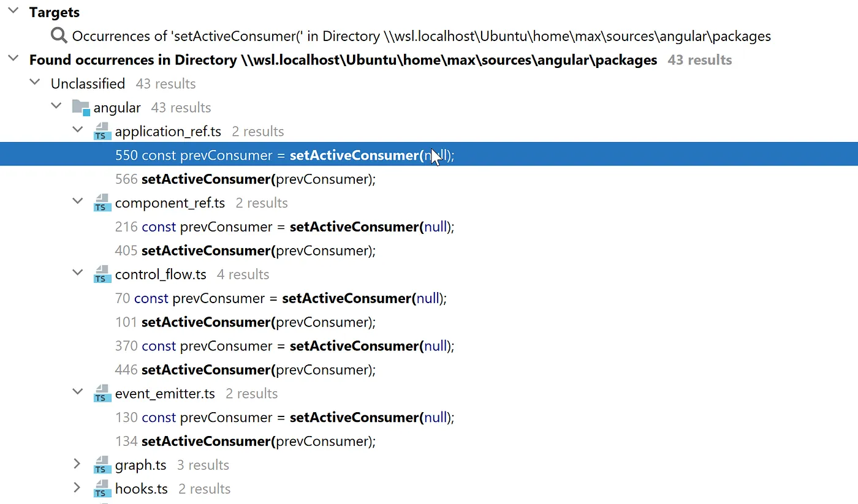Collapse control_flow.ts results

click(x=77, y=273)
